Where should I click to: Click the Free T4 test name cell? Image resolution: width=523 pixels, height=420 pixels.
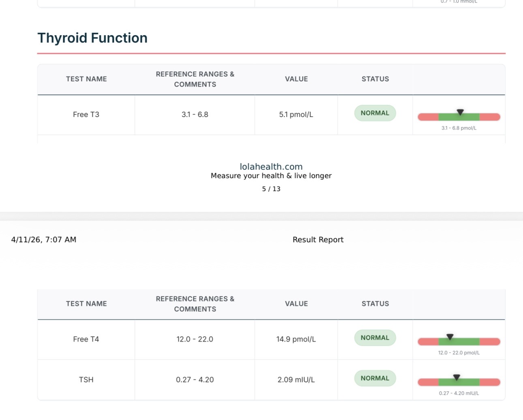[86, 339]
